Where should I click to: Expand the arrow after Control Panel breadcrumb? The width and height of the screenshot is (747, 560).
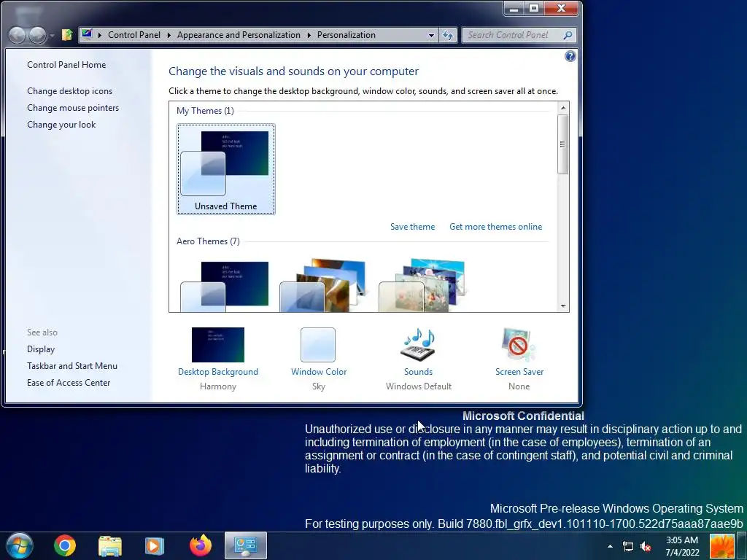pyautogui.click(x=169, y=35)
